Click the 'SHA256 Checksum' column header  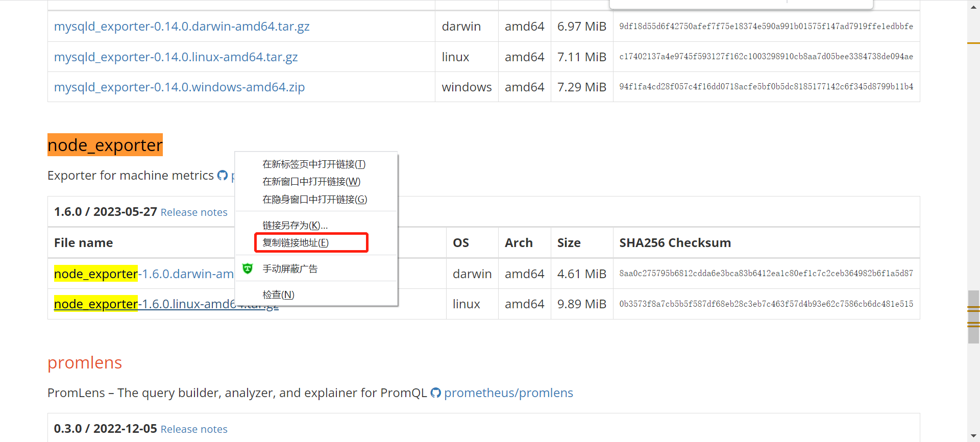[x=675, y=243]
